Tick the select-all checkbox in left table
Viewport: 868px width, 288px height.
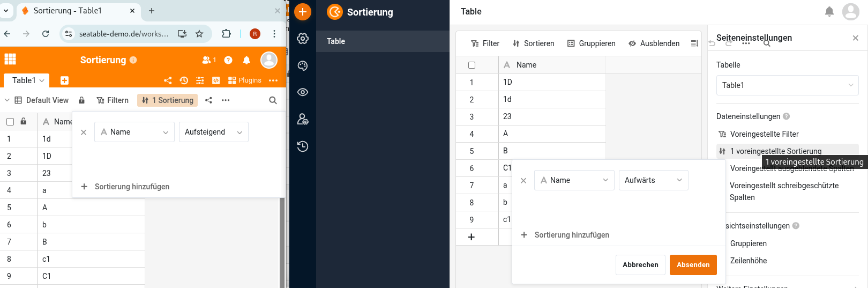tap(10, 122)
